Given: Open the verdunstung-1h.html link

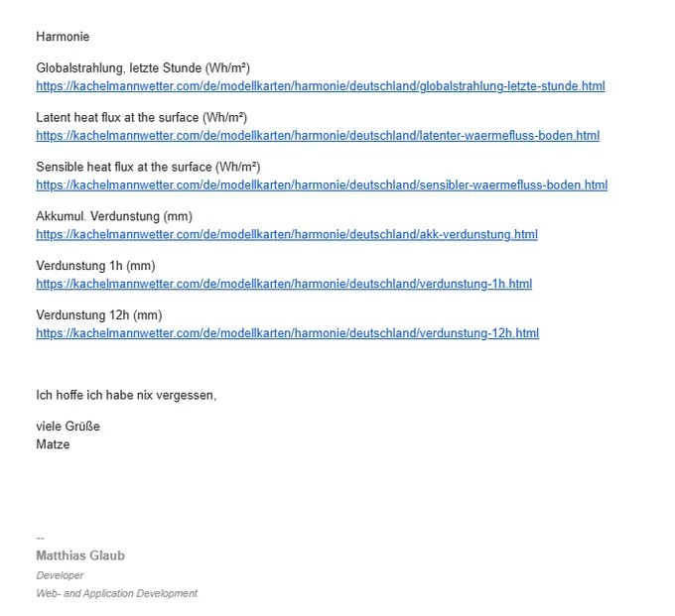Looking at the screenshot, I should point(284,284).
